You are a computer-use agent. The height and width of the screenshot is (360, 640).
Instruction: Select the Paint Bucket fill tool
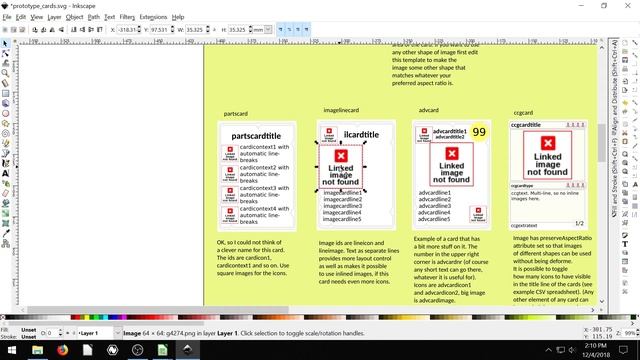5,203
